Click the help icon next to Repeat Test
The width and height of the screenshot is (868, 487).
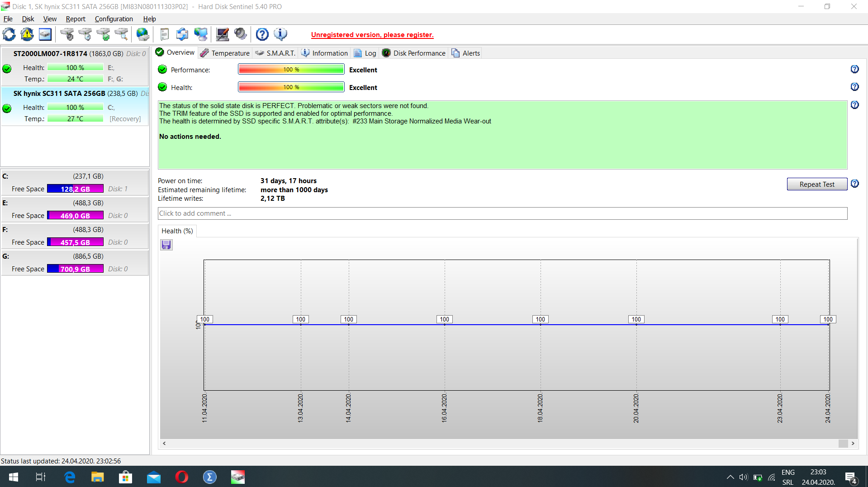coord(854,184)
